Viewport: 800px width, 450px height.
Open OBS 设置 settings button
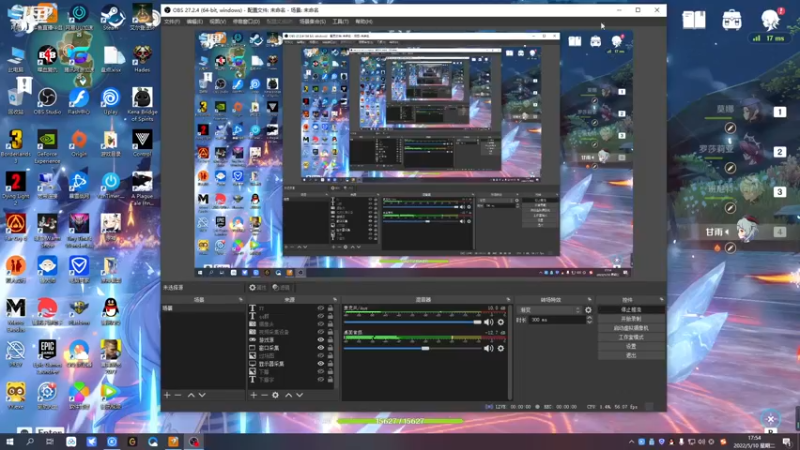(631, 346)
